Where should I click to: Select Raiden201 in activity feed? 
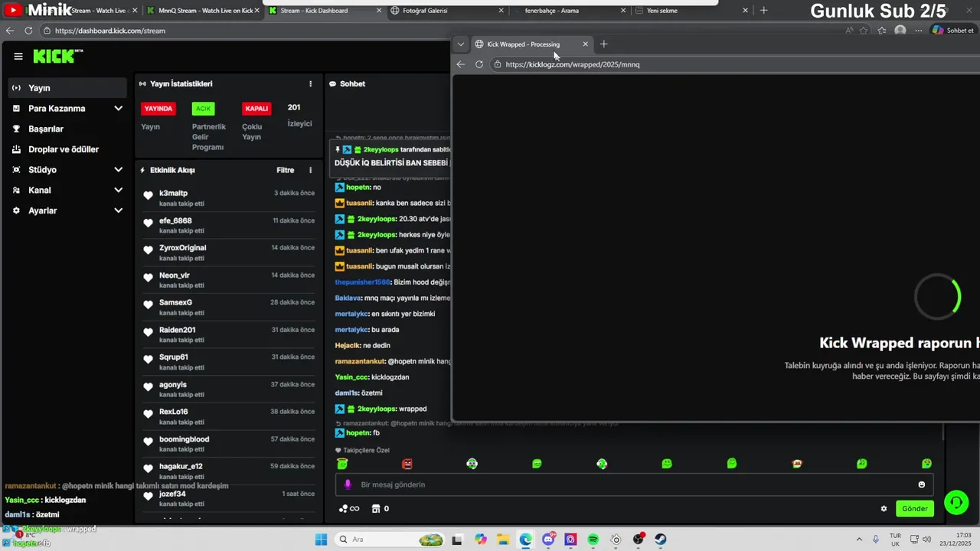229,334
